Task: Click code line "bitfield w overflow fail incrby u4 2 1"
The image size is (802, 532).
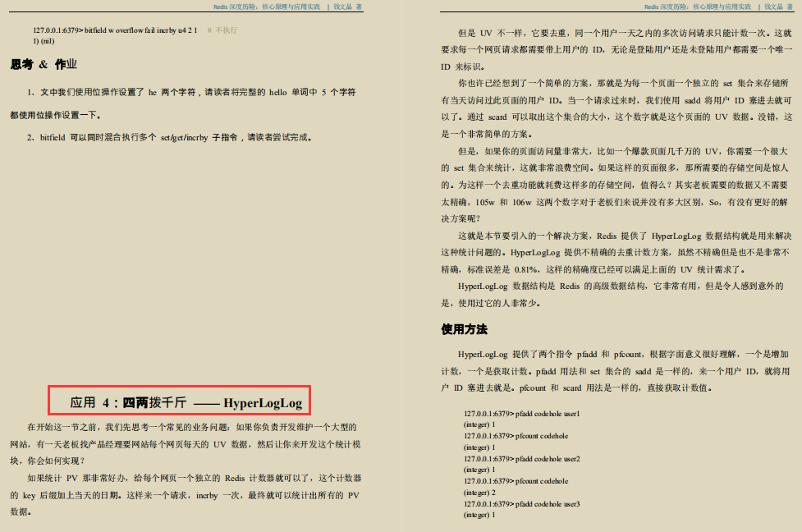Action: pos(115,30)
